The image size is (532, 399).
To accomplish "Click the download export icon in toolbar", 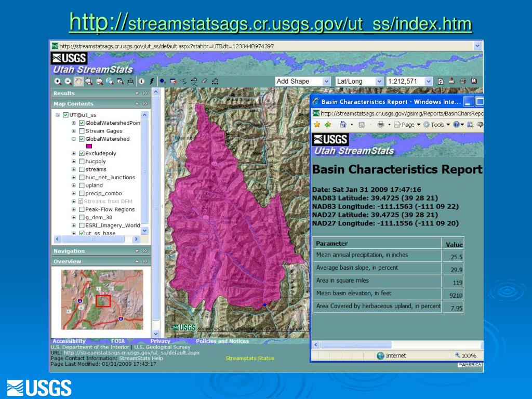I will 451,81.
